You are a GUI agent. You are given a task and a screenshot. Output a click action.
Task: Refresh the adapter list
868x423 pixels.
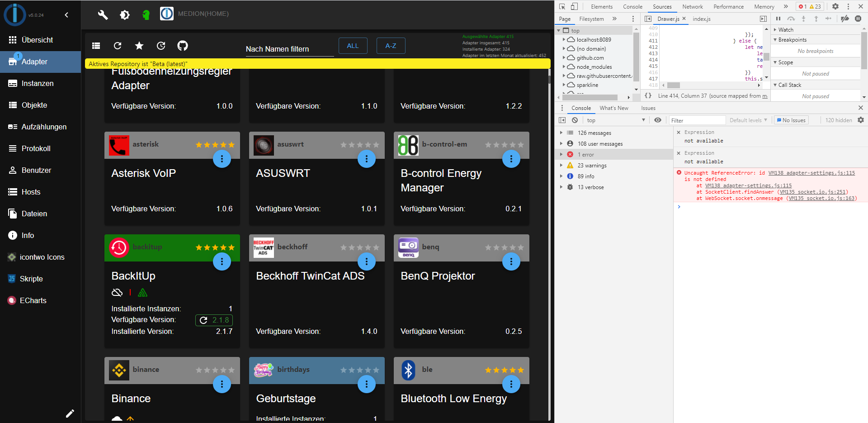coord(118,46)
